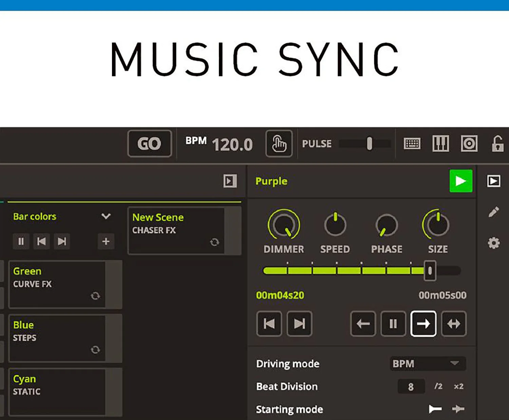Select the second Starting mode icon

[458, 409]
